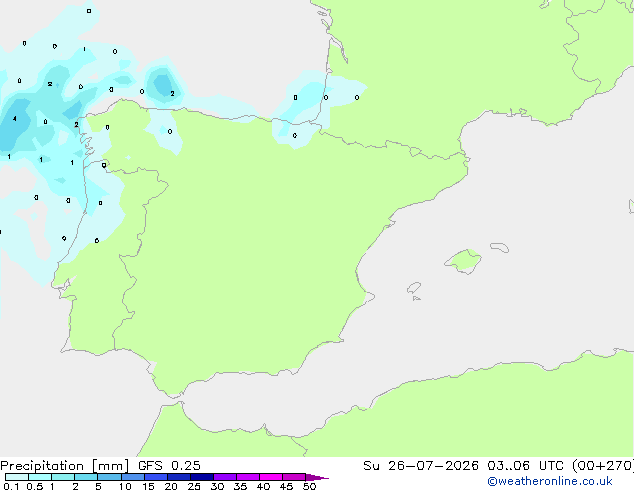
Task: Select the 20–25 mm legend color swatch
Action: [x=179, y=477]
